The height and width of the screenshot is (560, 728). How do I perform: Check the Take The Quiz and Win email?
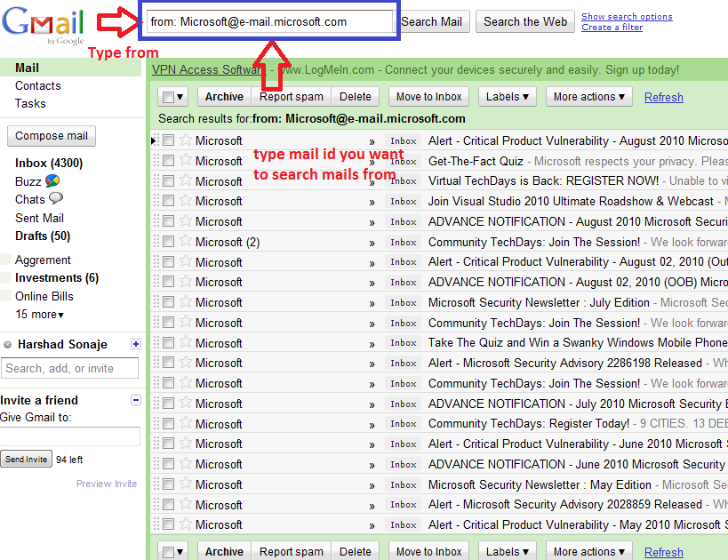pyautogui.click(x=169, y=343)
